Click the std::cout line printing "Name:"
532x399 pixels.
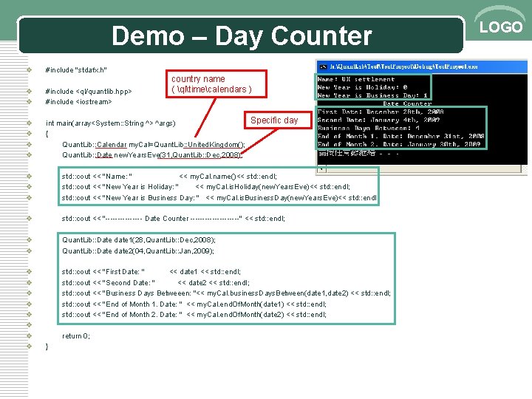(169, 177)
